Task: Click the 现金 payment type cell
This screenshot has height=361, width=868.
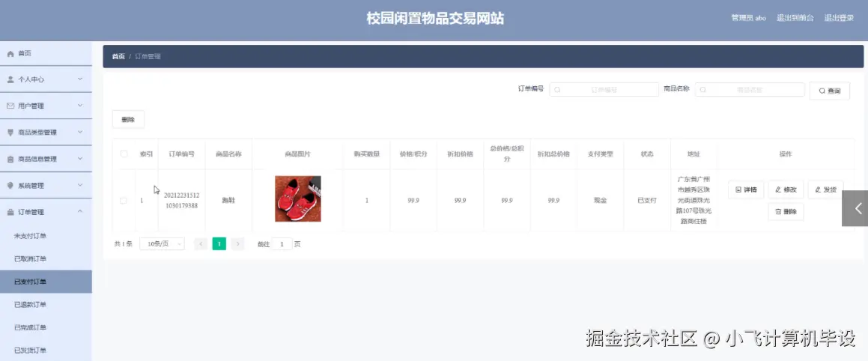Action: tap(600, 201)
